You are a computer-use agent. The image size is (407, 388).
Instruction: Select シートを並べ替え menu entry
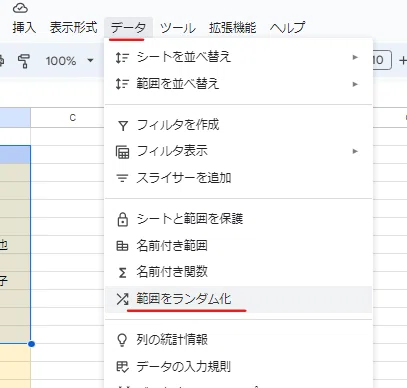point(238,57)
